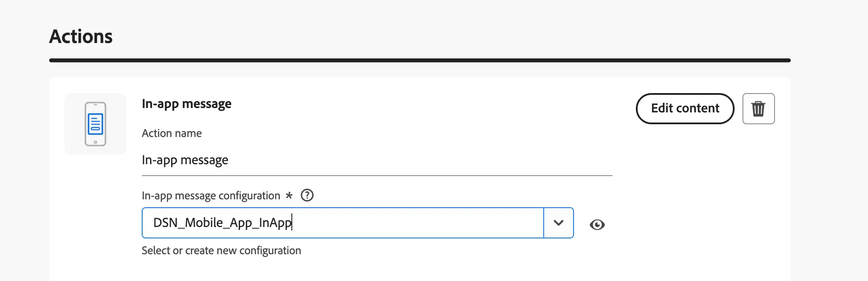
Task: Delete the in-app message action via trash icon
Action: pyautogui.click(x=758, y=108)
